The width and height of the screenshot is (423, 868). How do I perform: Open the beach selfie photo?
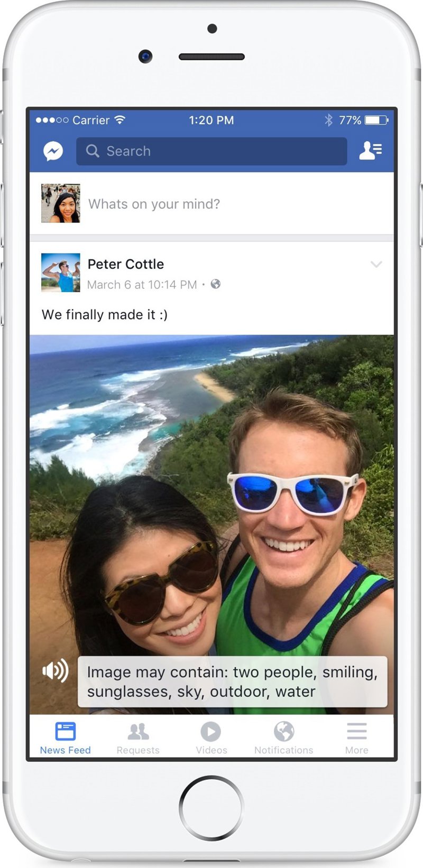point(212,524)
